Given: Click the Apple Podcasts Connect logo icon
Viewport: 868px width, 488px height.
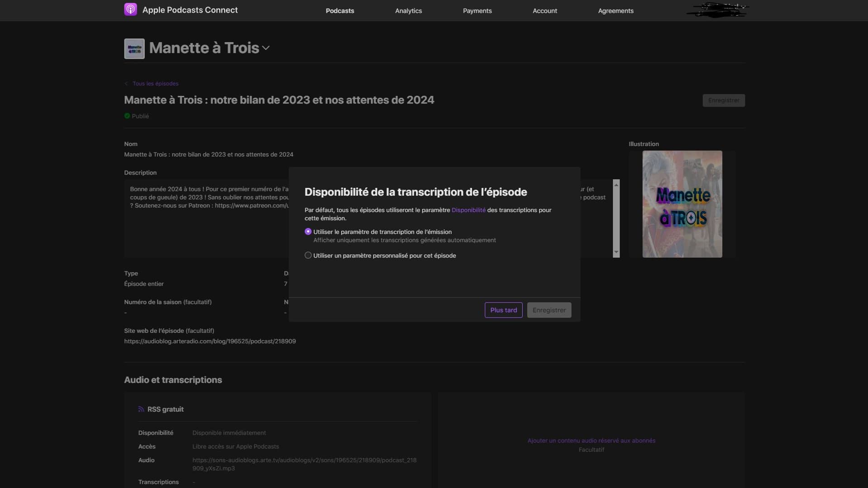Looking at the screenshot, I should point(130,9).
